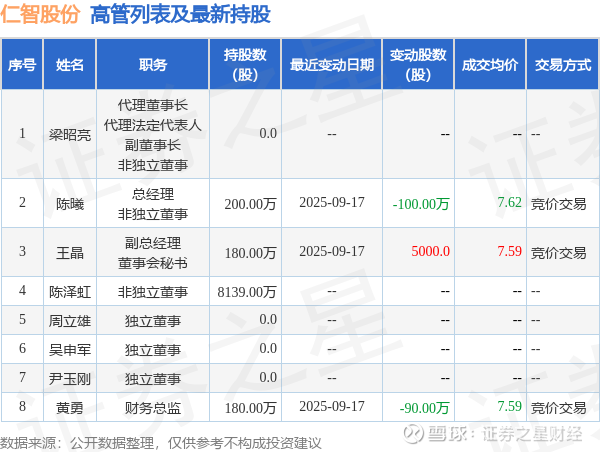Click the name 黄勇
The height and width of the screenshot is (452, 600).
click(x=70, y=408)
